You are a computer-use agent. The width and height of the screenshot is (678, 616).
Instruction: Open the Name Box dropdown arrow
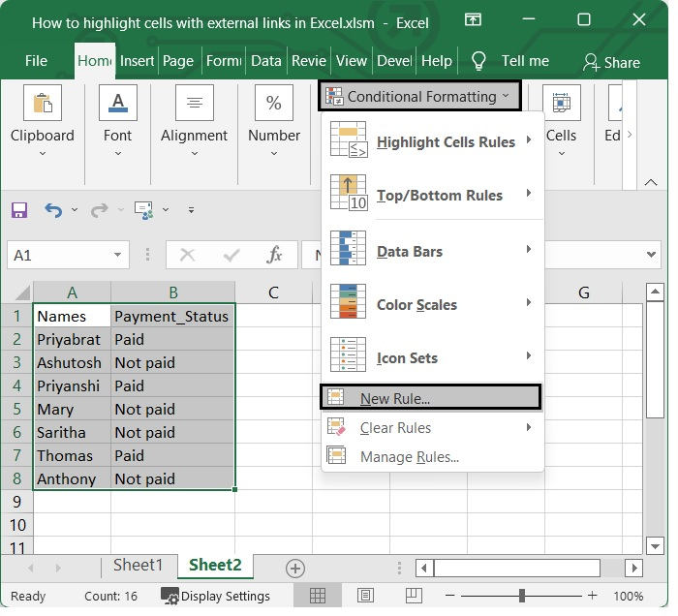coord(118,255)
